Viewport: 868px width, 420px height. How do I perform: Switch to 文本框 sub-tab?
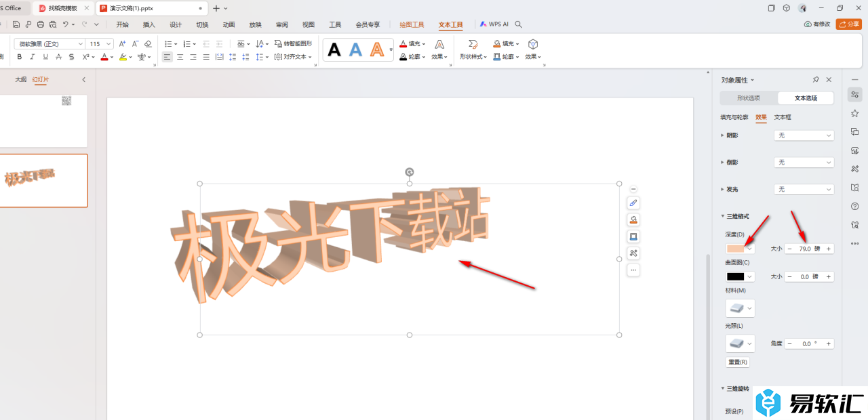point(783,117)
